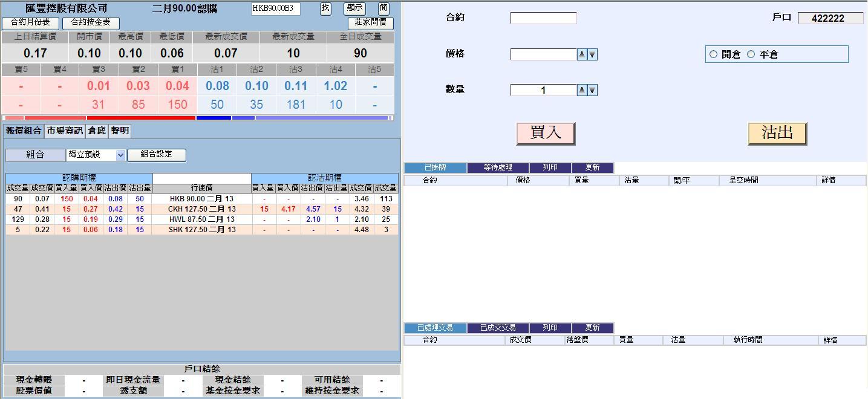Viewport: 868px width, 399px height.
Task: Decrease 數量 using the down arrow
Action: click(593, 90)
